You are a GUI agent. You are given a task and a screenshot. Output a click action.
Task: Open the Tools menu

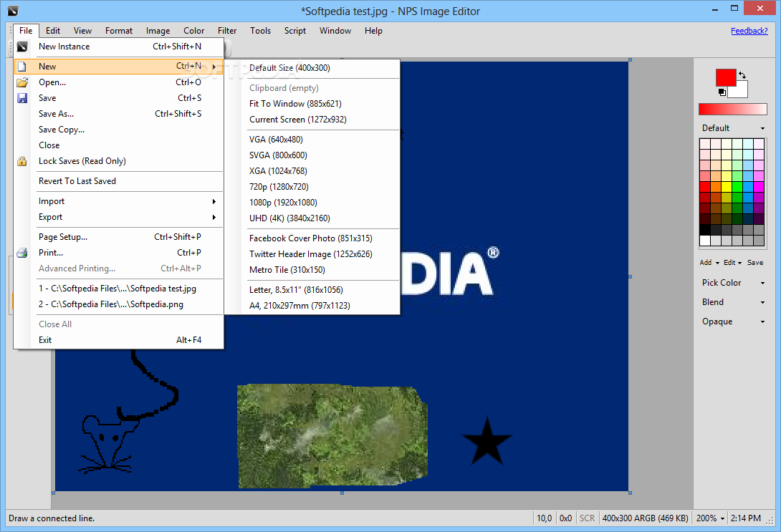[261, 31]
